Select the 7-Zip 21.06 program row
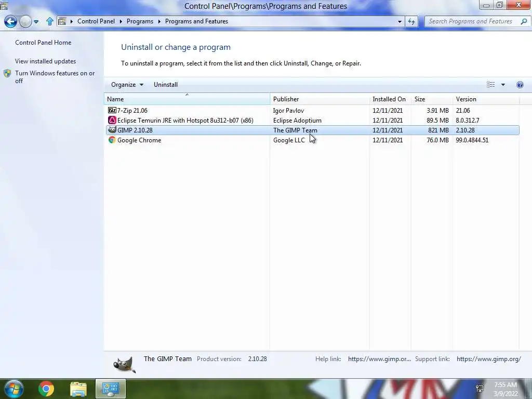The image size is (532, 399). coord(312,110)
